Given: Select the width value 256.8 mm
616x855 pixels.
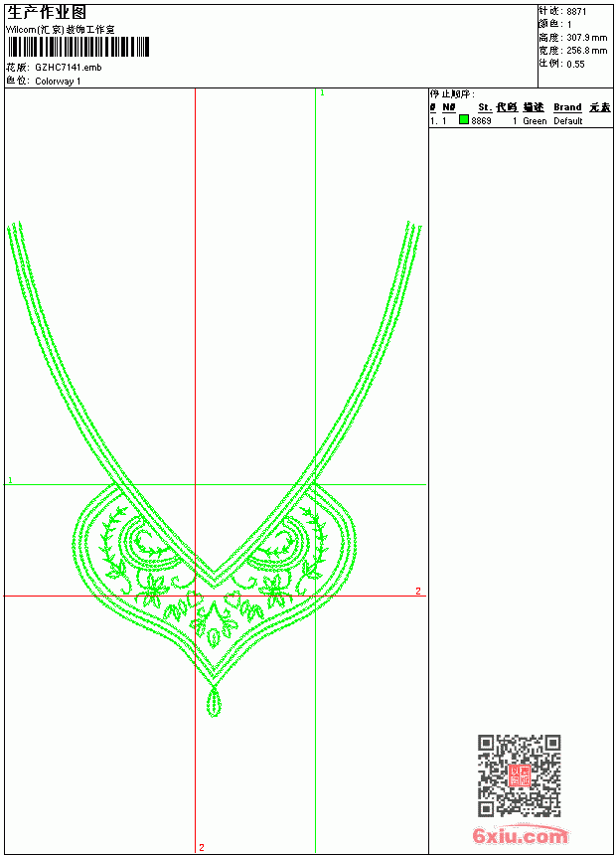Looking at the screenshot, I should click(x=586, y=51).
